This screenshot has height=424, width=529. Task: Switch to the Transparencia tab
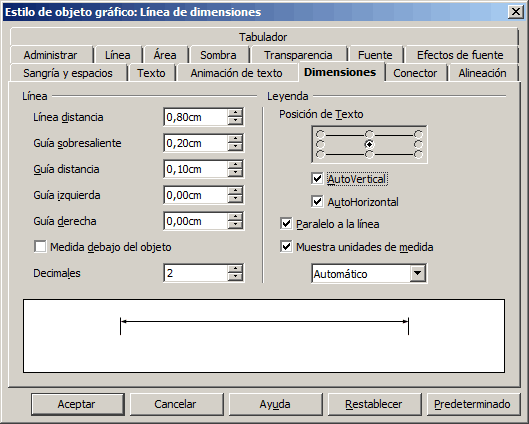(298, 55)
